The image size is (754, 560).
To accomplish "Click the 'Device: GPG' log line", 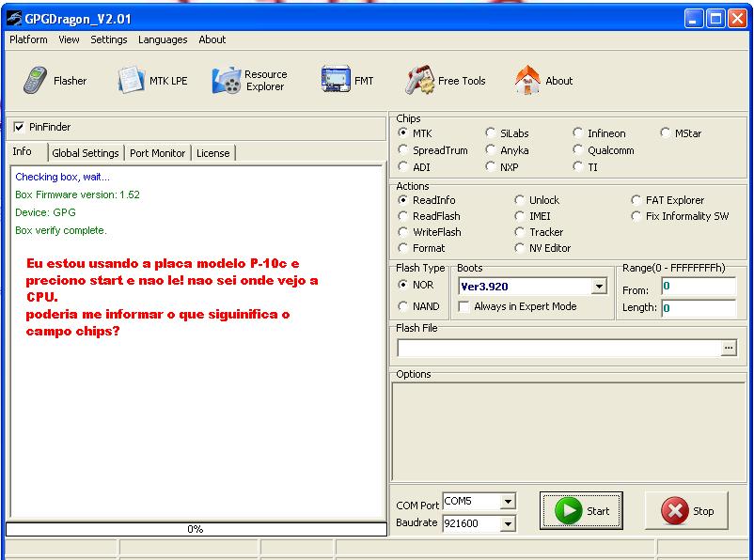I will (45, 212).
